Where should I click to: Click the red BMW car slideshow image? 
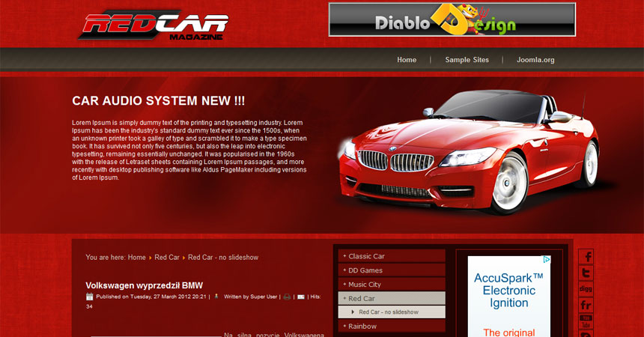pos(468,153)
